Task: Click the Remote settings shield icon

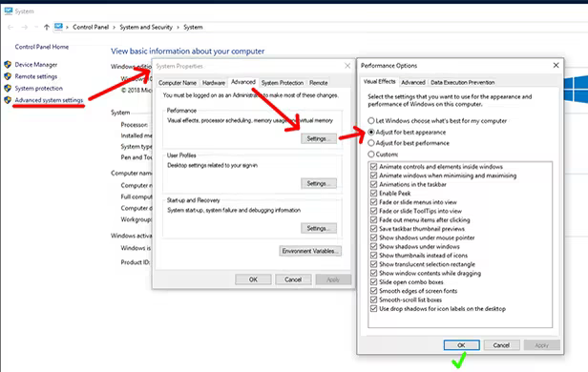Action: [x=8, y=76]
